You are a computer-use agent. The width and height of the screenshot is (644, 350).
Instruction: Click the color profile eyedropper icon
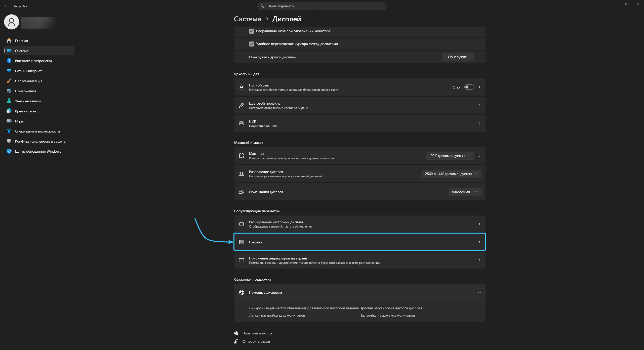[241, 105]
